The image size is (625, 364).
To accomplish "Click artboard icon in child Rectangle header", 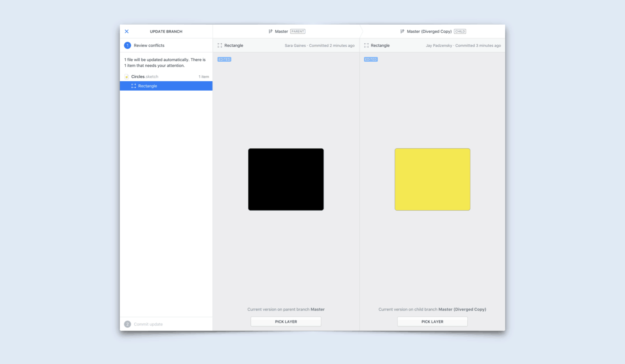I will (x=366, y=46).
